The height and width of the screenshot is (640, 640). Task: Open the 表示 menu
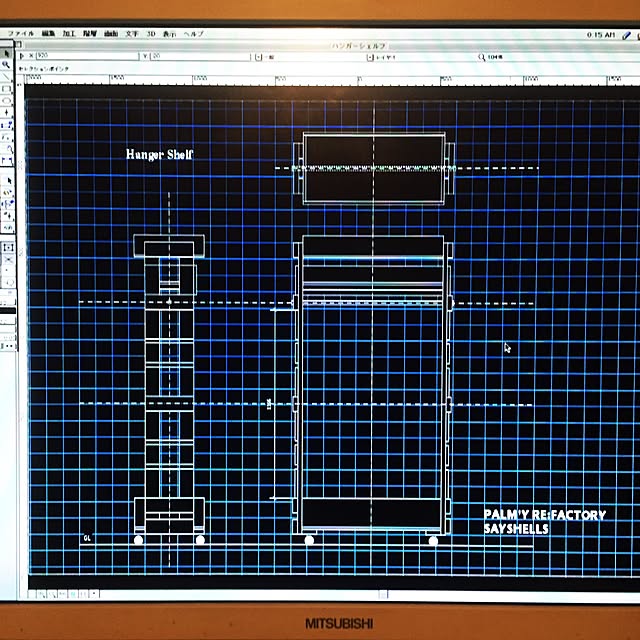tap(169, 34)
